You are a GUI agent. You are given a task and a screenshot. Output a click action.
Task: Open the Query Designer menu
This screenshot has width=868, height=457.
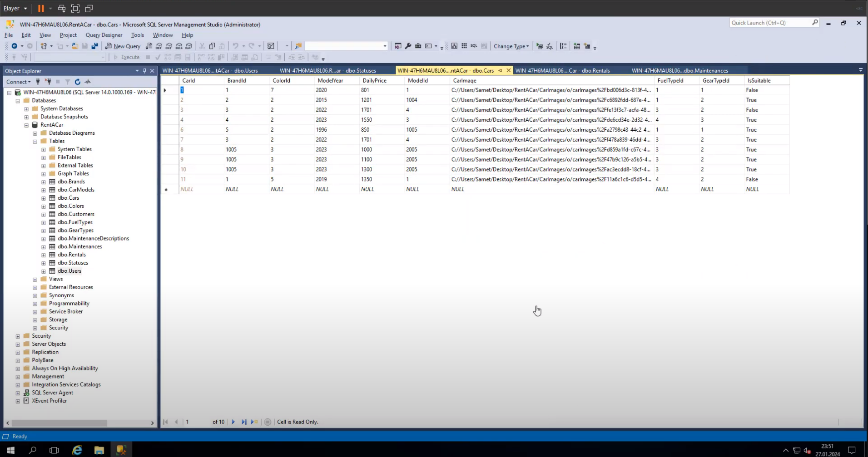pos(104,35)
